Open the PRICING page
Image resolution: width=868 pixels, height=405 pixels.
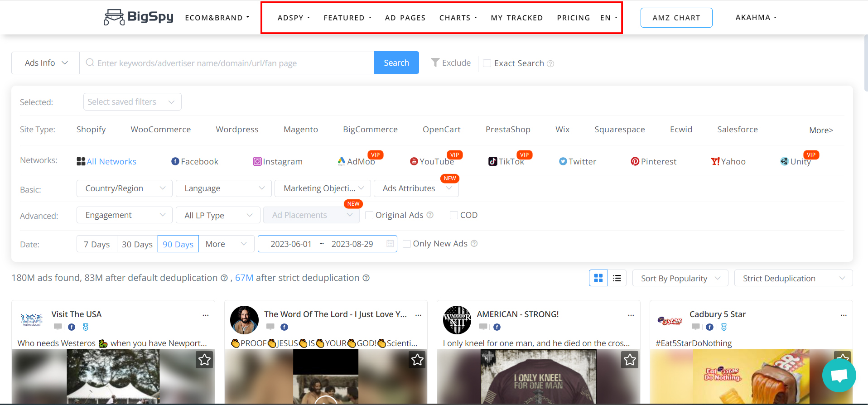(573, 18)
